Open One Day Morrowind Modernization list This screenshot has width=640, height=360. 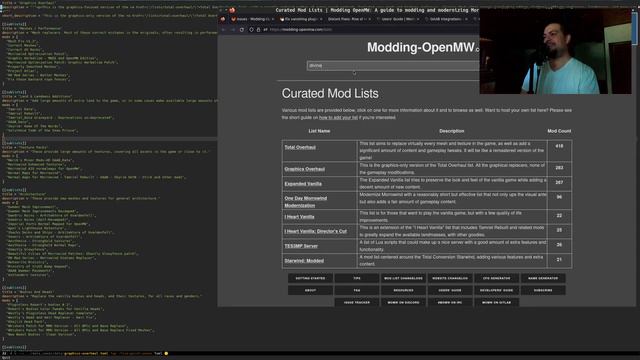tap(305, 202)
